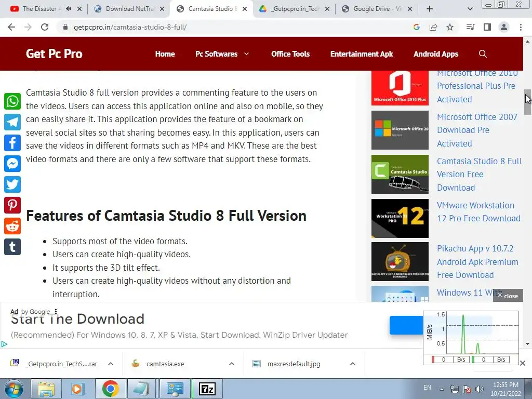Open the tab search dropdown arrow
532x399 pixels.
point(470,9)
